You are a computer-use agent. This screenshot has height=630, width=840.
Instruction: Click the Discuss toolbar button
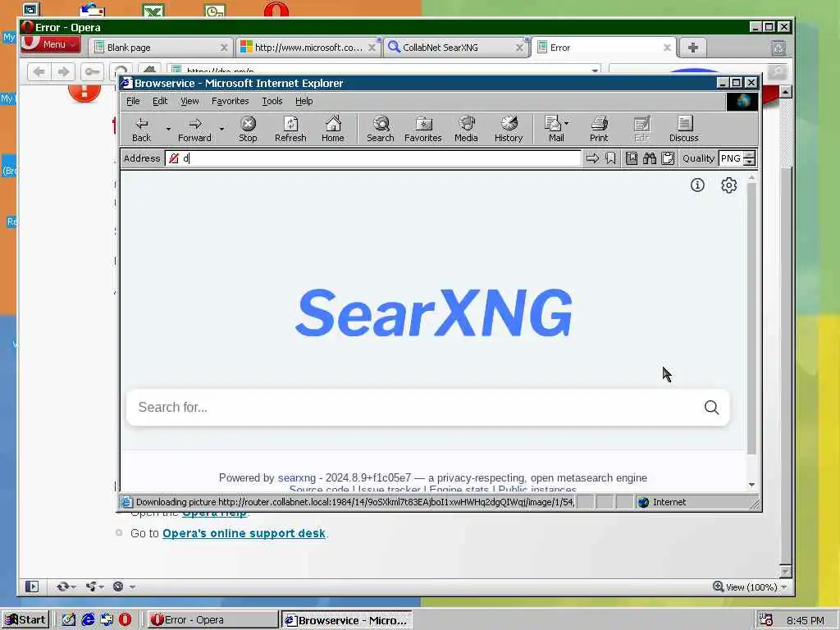click(683, 129)
